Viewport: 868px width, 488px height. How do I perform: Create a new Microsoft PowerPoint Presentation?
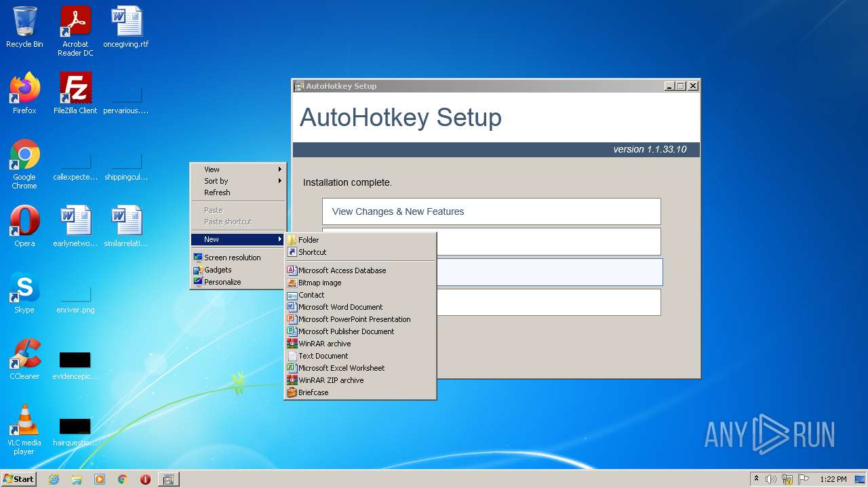click(x=360, y=319)
